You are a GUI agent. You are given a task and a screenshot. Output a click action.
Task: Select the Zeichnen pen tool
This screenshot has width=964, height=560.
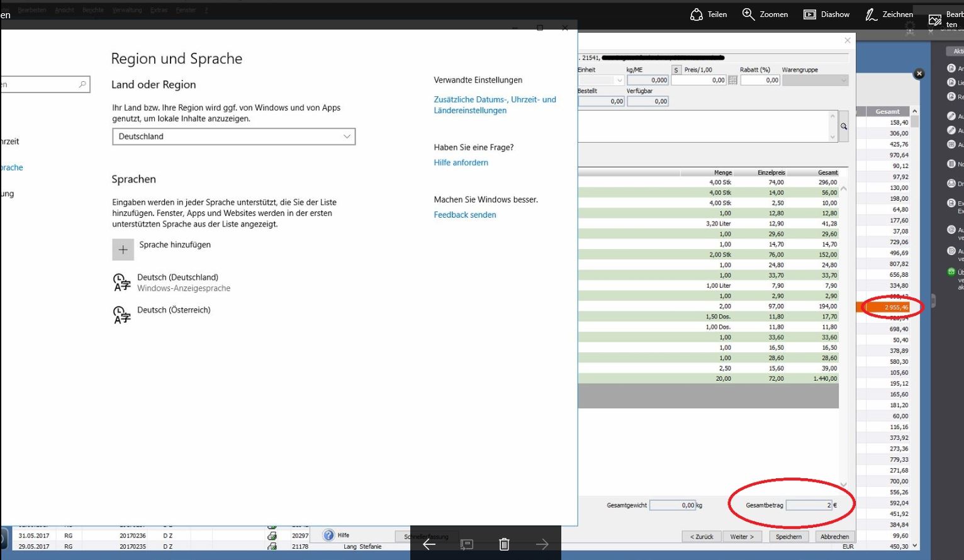point(872,14)
